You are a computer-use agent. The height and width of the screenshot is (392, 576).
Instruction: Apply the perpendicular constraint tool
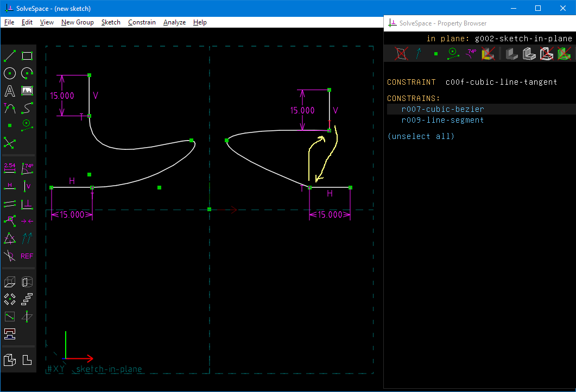click(27, 204)
